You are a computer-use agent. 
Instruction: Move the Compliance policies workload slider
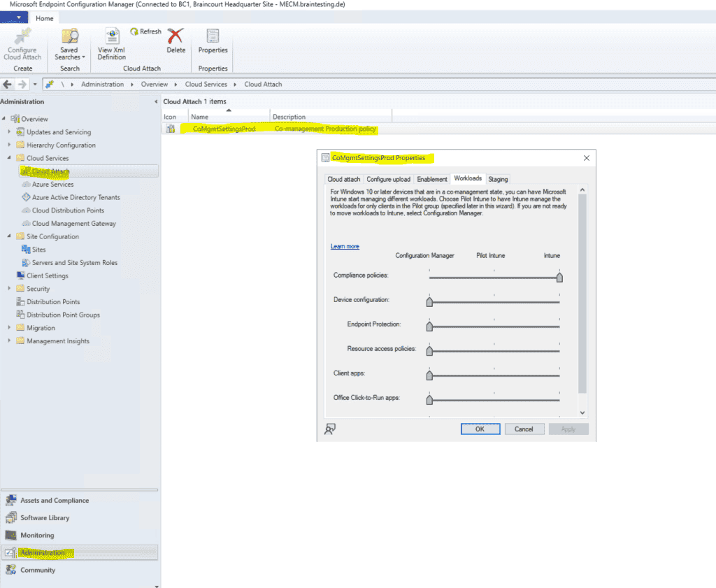(559, 277)
